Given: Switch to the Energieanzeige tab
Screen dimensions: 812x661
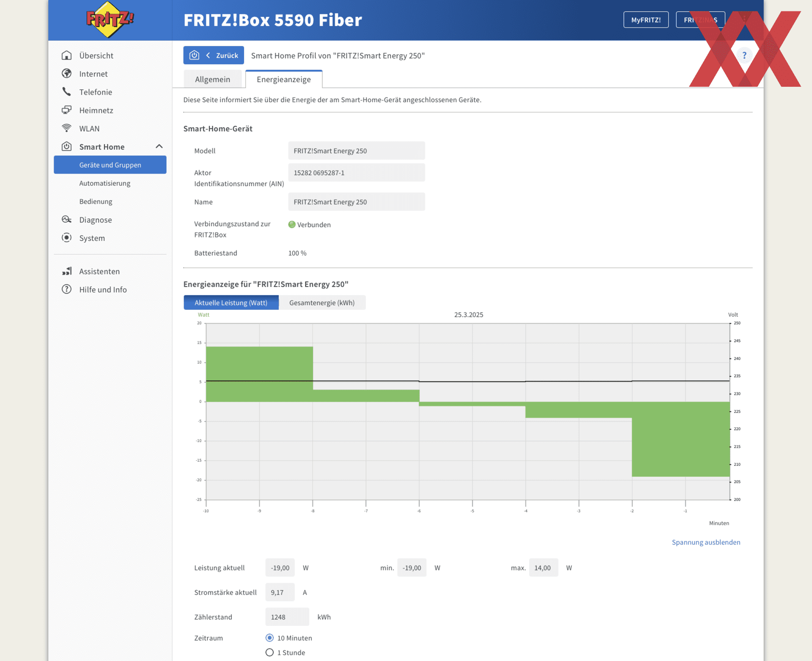Looking at the screenshot, I should [284, 80].
